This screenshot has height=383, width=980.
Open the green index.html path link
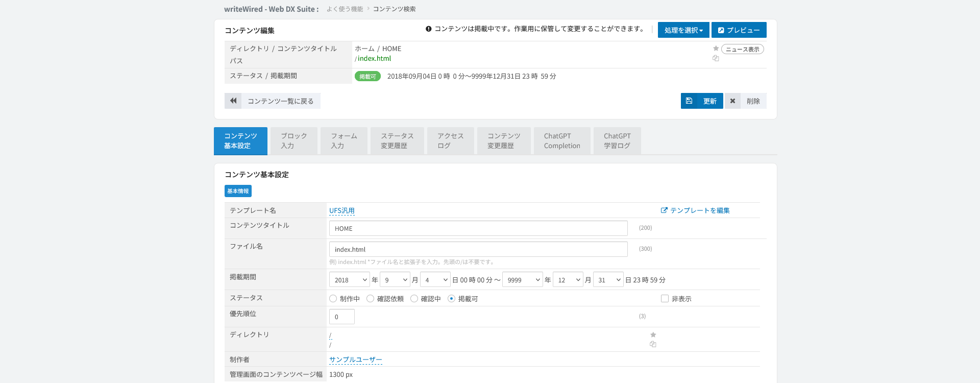point(374,58)
